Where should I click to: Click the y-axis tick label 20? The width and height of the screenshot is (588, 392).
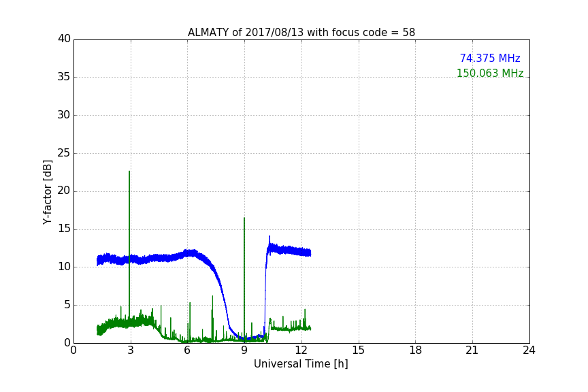(x=64, y=191)
